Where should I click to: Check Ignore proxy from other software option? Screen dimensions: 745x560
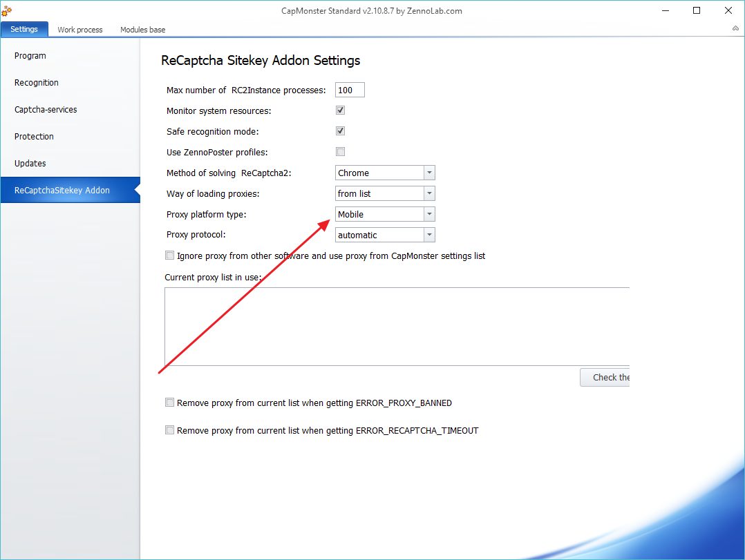coord(169,255)
